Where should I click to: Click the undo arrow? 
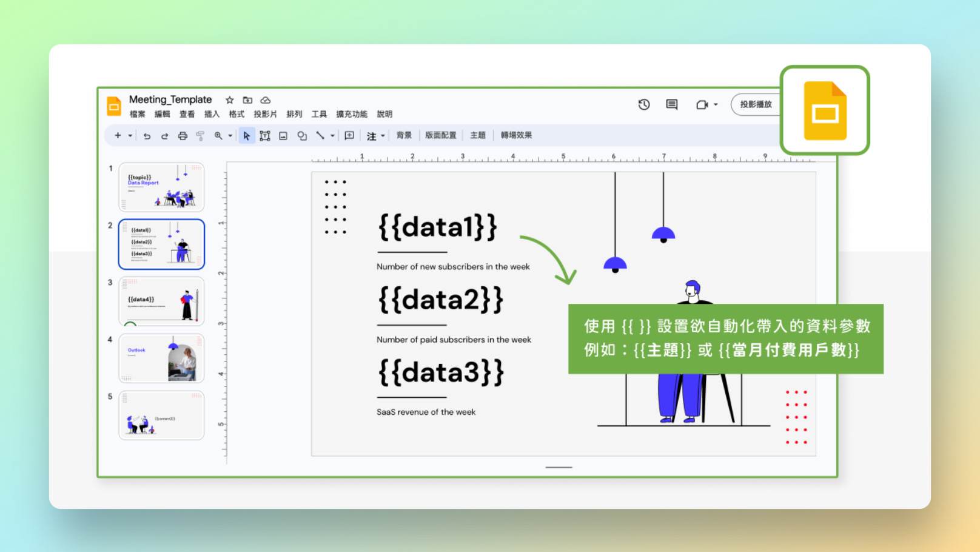click(x=147, y=136)
